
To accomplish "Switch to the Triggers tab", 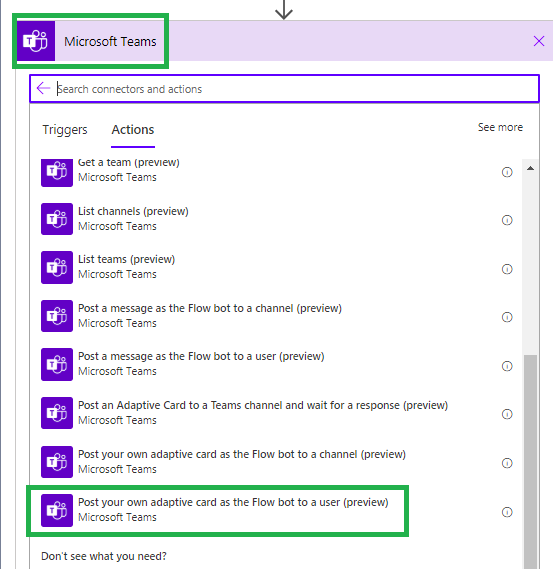I will point(65,130).
